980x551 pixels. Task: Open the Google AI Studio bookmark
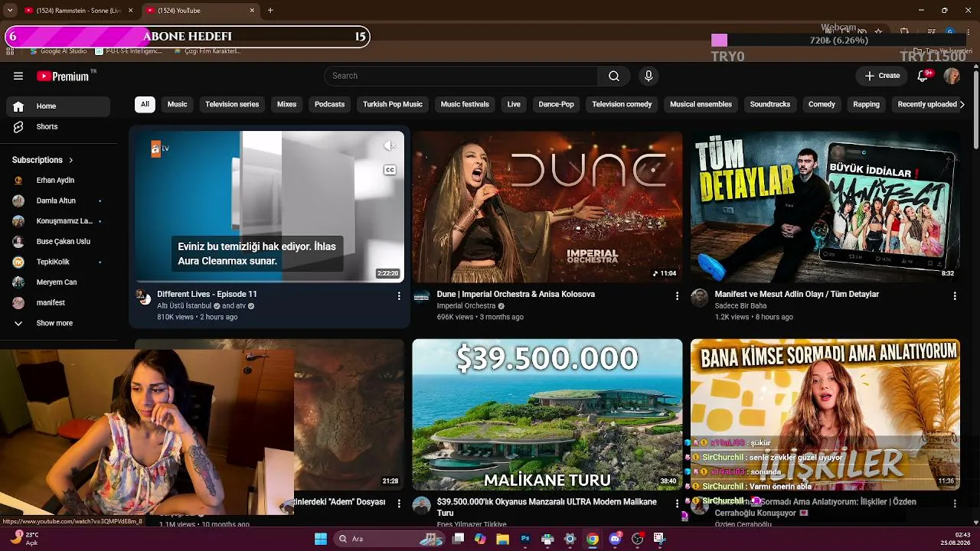[x=58, y=51]
